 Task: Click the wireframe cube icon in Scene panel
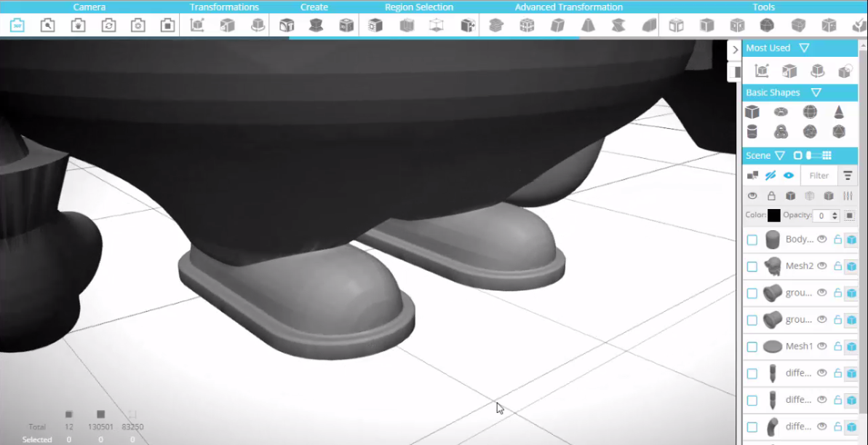[809, 196]
